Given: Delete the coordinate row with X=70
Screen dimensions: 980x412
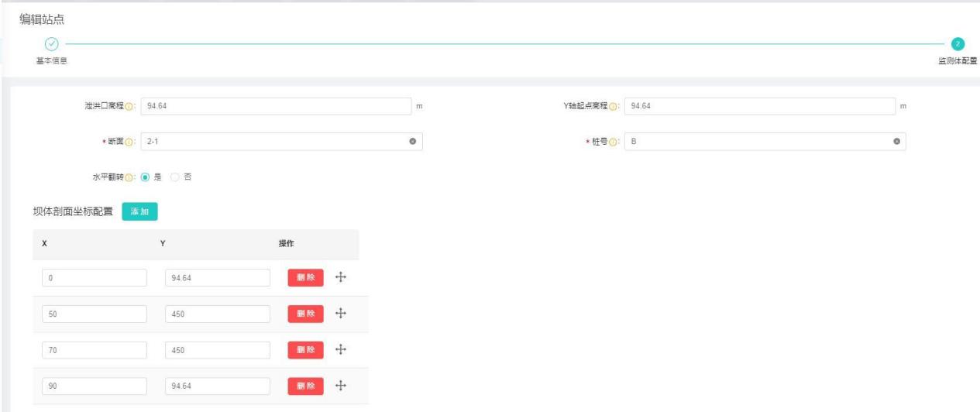Looking at the screenshot, I should (x=305, y=349).
